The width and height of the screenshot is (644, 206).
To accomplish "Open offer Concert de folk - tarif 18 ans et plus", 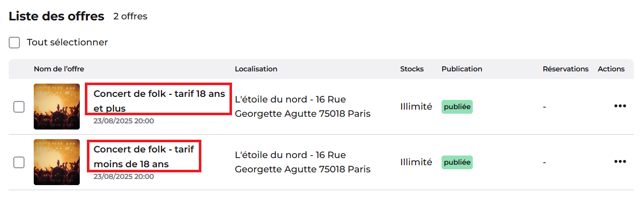I will coord(159,101).
